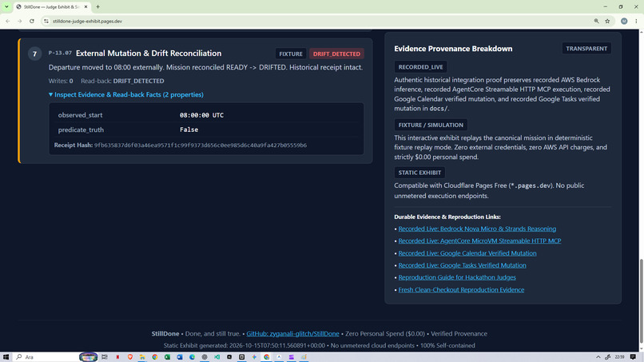
Task: Switch to active Chrome window in taskbar
Action: click(267, 357)
